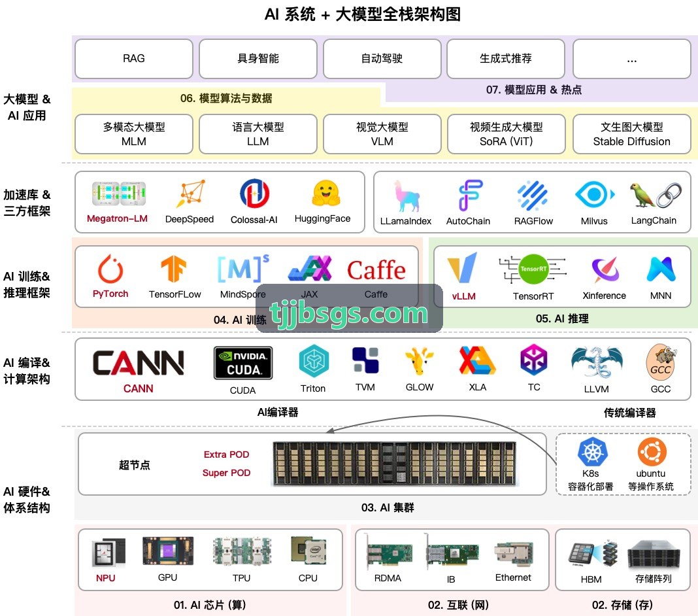Click the 01. AI 芯片 (算) heading

[210, 605]
